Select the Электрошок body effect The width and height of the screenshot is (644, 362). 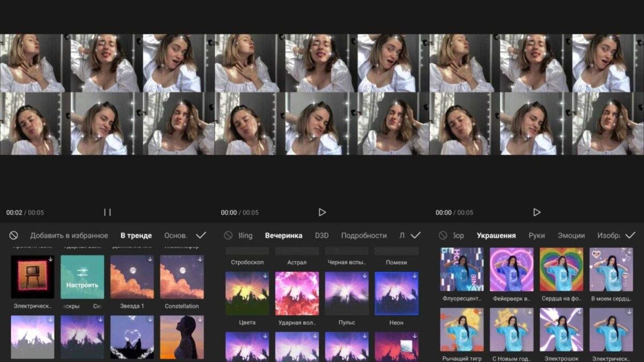pos(561,329)
